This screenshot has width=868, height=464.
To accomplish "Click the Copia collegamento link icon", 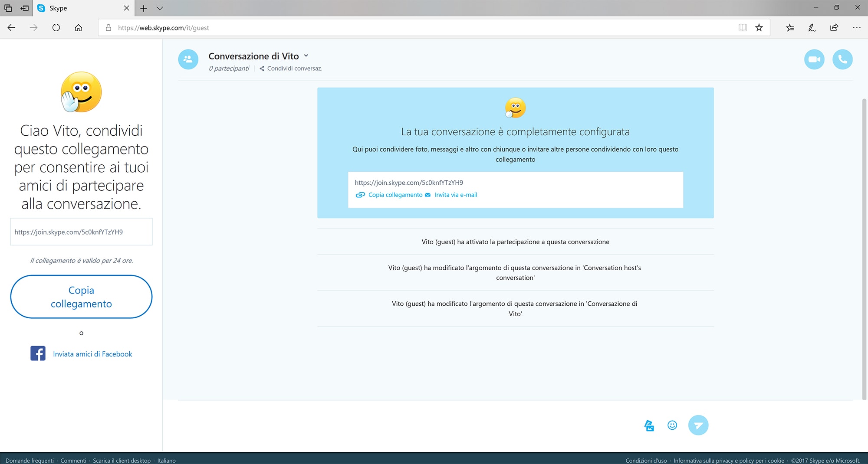I will click(361, 195).
